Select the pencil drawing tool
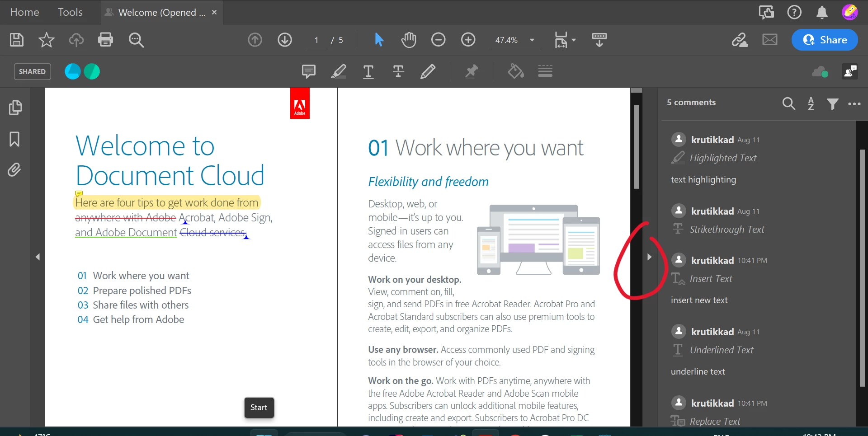The width and height of the screenshot is (868, 436). click(428, 71)
